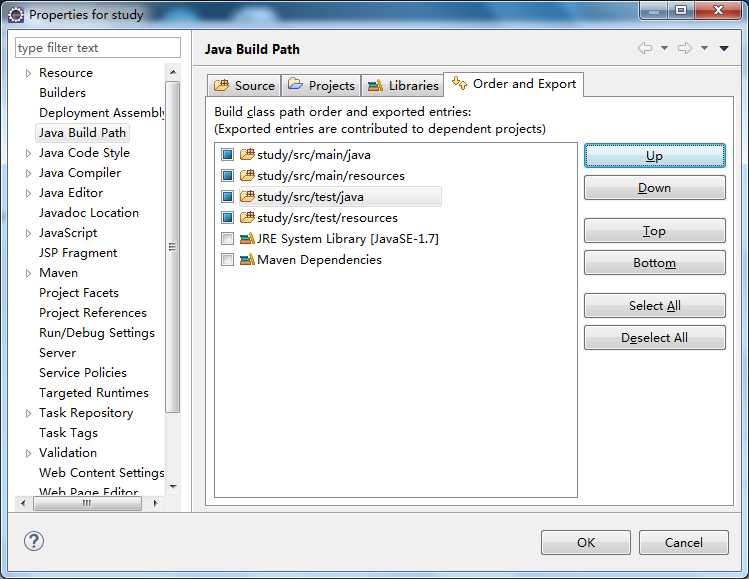Open the Targeted Runtimes page
Screen dimensions: 749x579
click(94, 393)
